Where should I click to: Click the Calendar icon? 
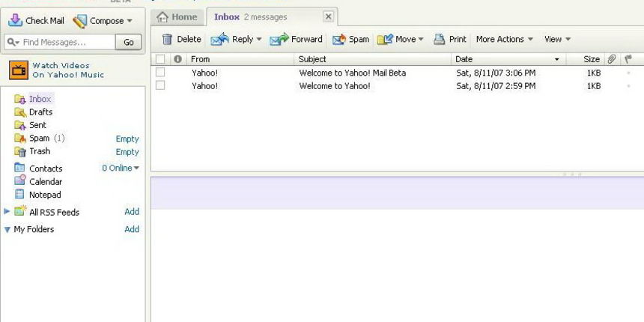pos(20,180)
